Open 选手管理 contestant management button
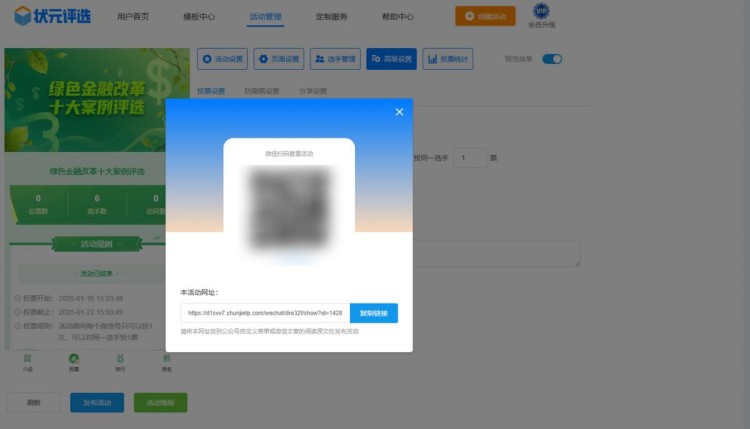This screenshot has width=750, height=429. click(335, 59)
